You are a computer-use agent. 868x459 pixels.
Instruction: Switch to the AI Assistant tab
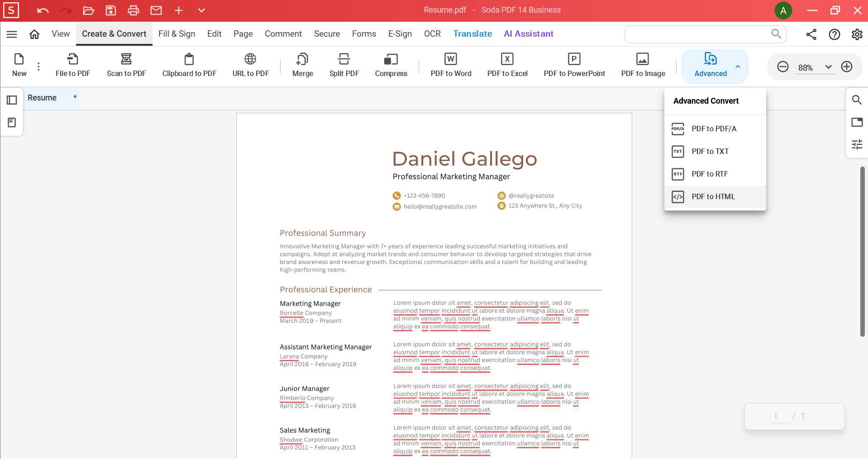coord(528,33)
